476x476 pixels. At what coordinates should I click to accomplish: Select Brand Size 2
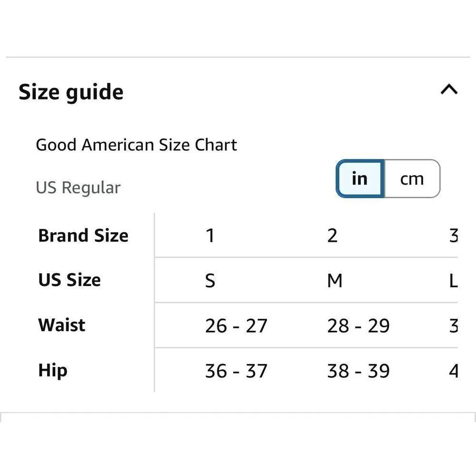pos(333,235)
